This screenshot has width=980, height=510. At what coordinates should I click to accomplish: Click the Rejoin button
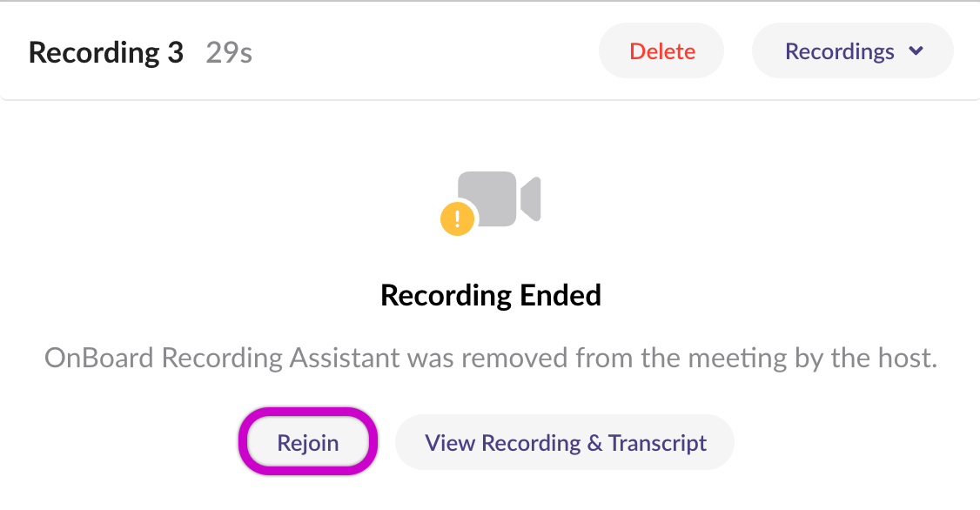pos(307,442)
